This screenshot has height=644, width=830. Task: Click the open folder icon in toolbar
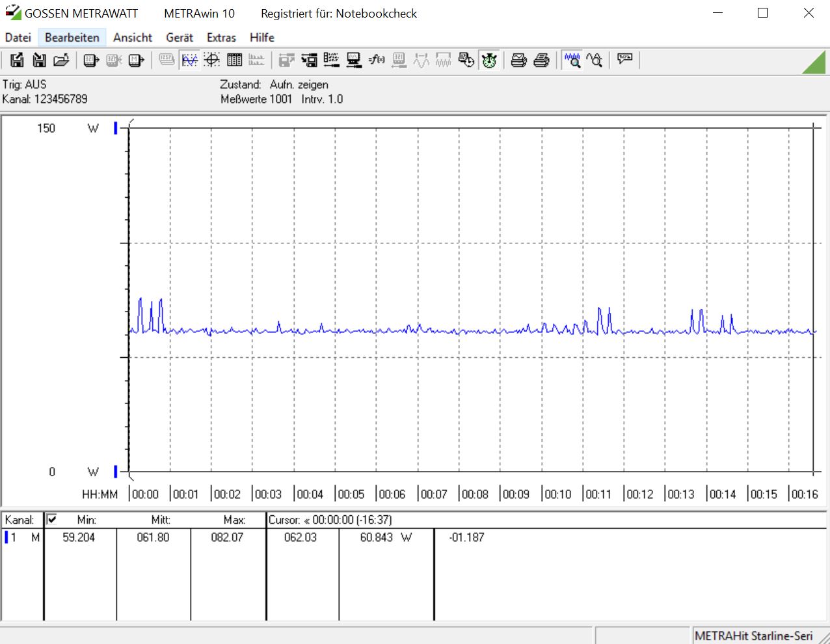(x=61, y=60)
